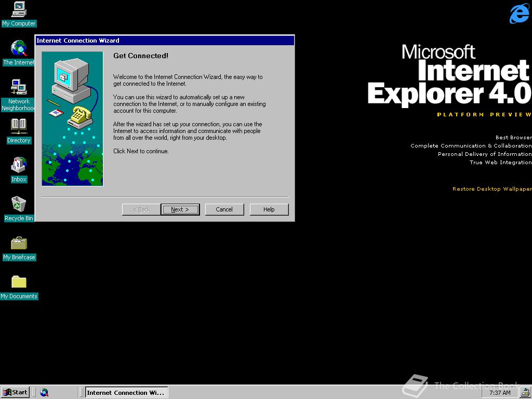The height and width of the screenshot is (399, 532).
Task: Cancel the Internet Connection Wizard
Action: [x=224, y=209]
